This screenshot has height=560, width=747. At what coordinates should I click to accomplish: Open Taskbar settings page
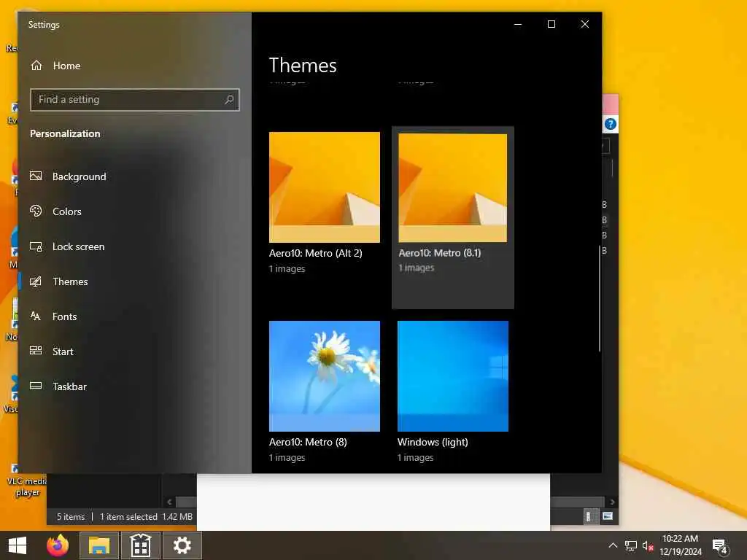pyautogui.click(x=69, y=386)
